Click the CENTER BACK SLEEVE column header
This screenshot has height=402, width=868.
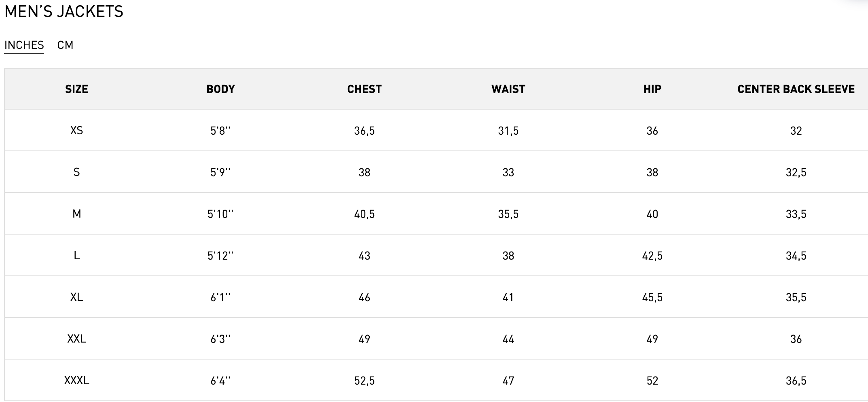pos(796,89)
